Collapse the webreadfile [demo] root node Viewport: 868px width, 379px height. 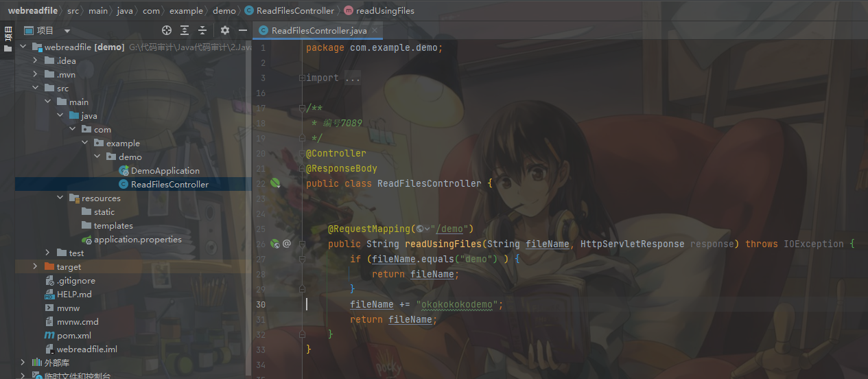[x=23, y=47]
